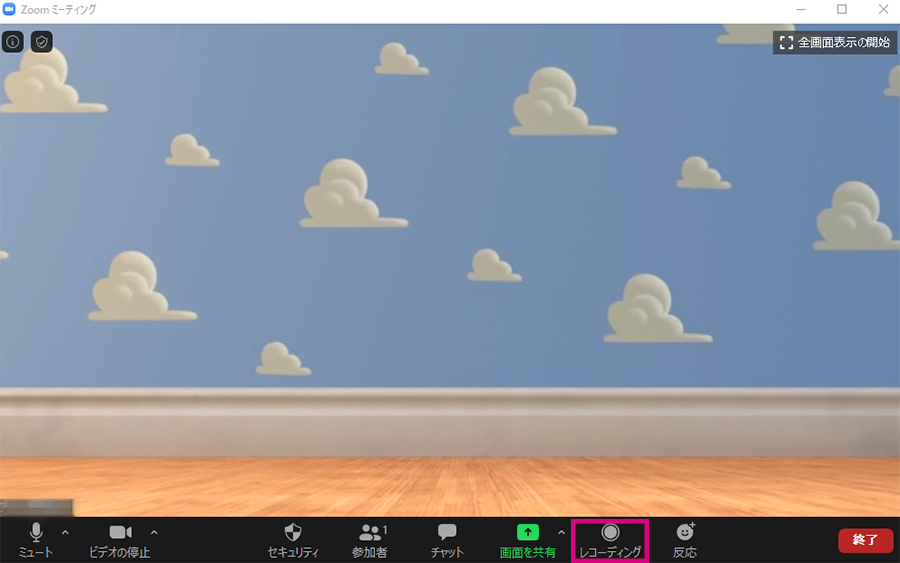Open the 反応 reactions menu
Viewport: 900px width, 563px height.
[685, 540]
